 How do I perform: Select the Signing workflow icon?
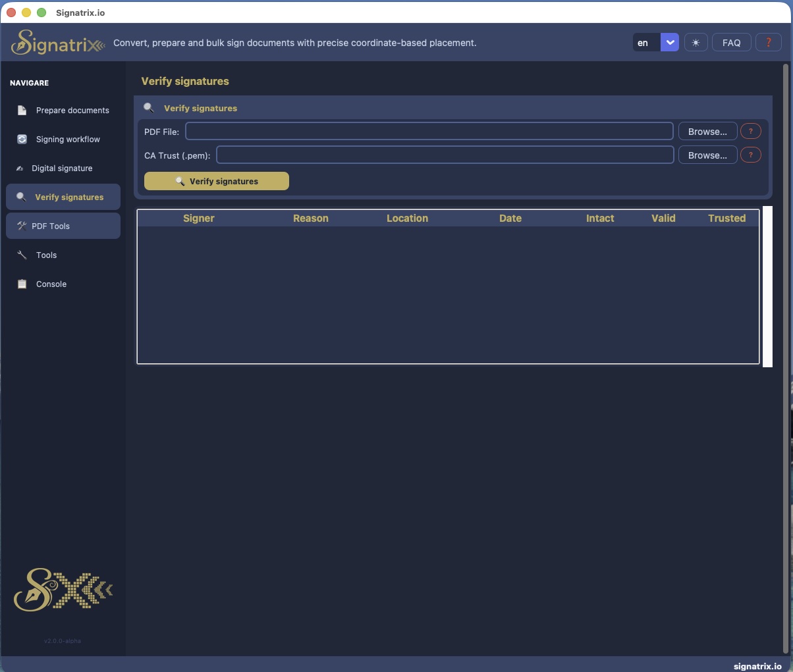tap(20, 139)
